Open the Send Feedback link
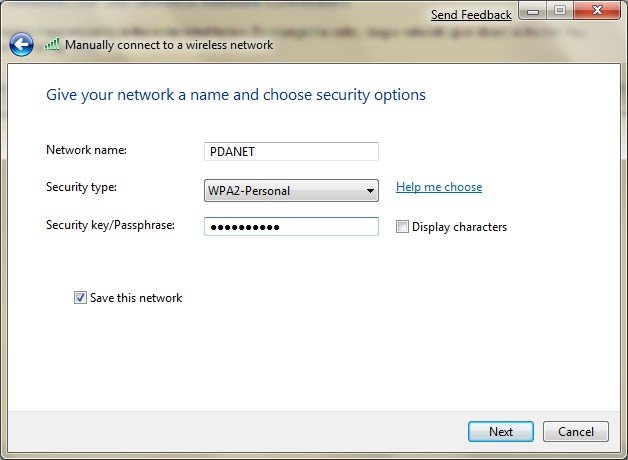This screenshot has width=628, height=460. 471,15
